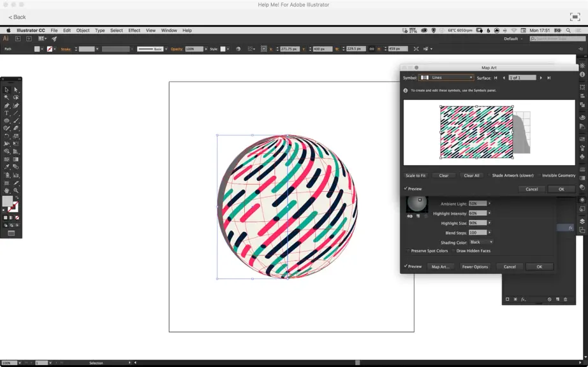The width and height of the screenshot is (588, 367).
Task: Activate the Zoom tool
Action: click(16, 191)
